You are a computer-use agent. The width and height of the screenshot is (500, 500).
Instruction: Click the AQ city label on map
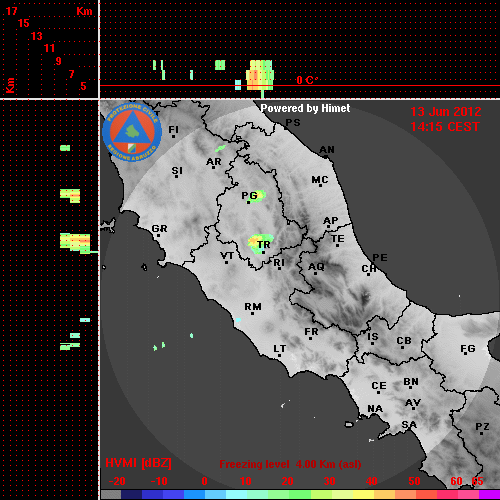(x=316, y=267)
